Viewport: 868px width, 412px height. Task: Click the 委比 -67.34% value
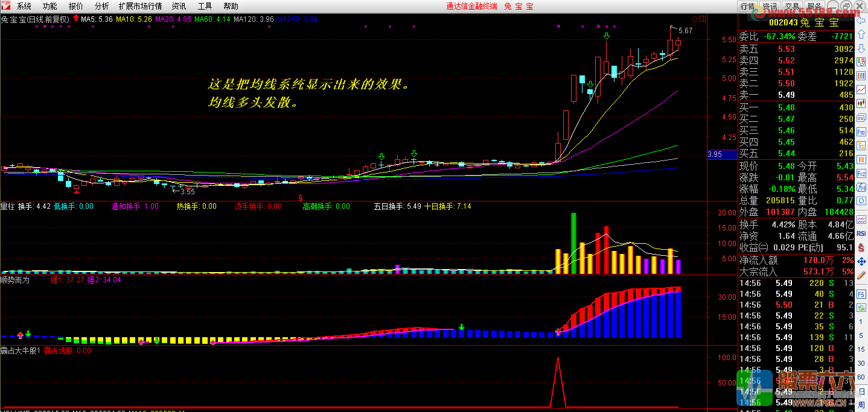tap(779, 36)
